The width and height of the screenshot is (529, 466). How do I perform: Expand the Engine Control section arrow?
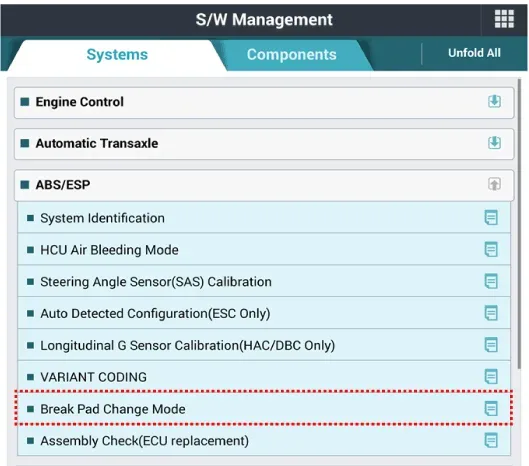[x=494, y=102]
